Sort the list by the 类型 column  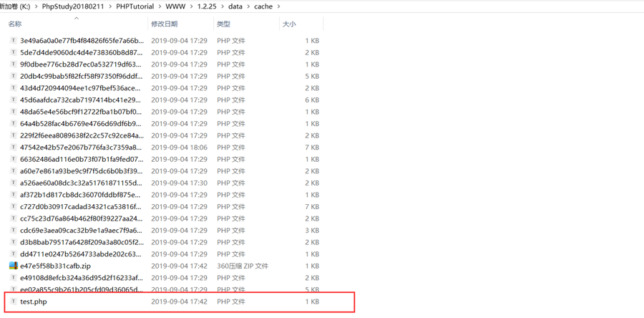[x=223, y=24]
